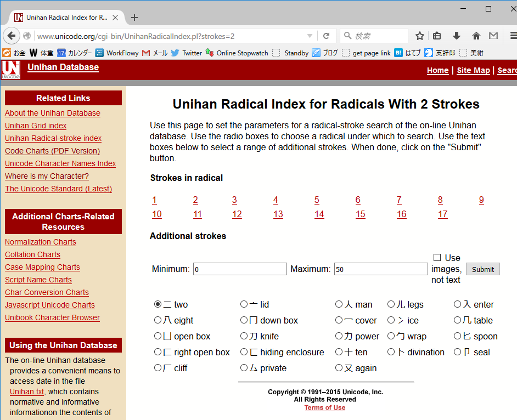517x420 pixels.
Task: Click the Unicode logo in the header
Action: coord(11,70)
